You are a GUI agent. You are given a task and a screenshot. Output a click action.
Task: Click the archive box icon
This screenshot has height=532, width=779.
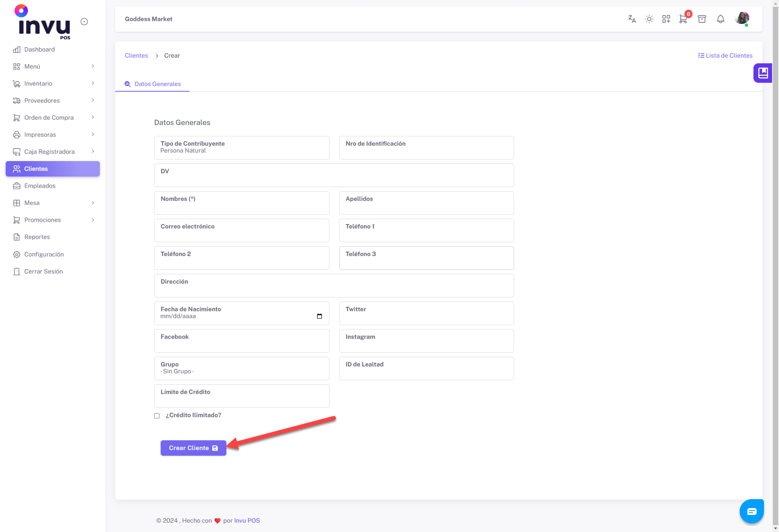[702, 19]
